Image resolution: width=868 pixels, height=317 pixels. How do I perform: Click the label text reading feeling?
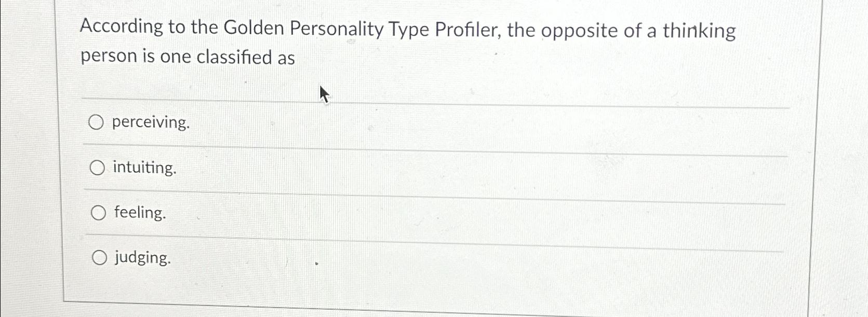(x=138, y=213)
